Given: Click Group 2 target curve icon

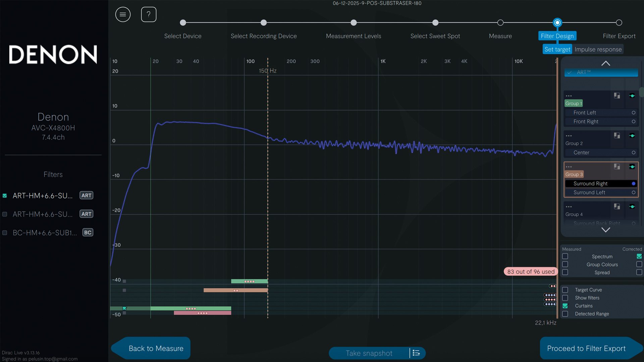Looking at the screenshot, I should (617, 135).
